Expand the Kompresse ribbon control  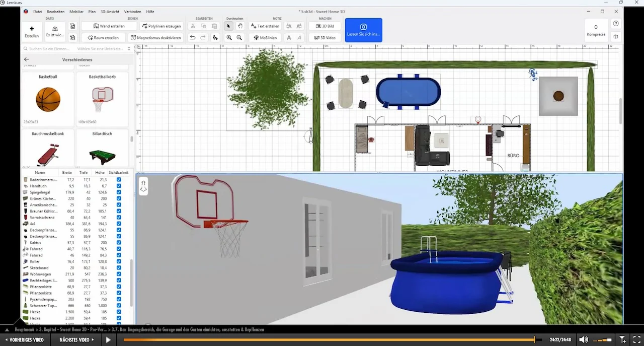[x=596, y=30]
